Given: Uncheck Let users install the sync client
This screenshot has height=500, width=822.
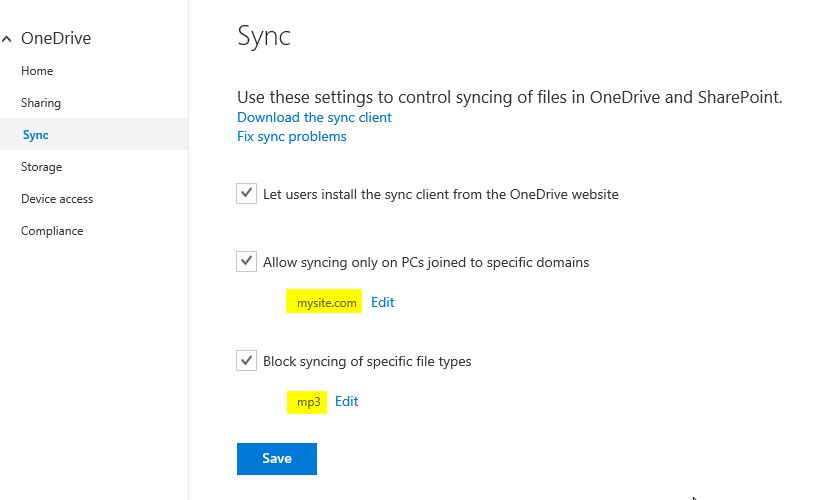Looking at the screenshot, I should tap(246, 193).
